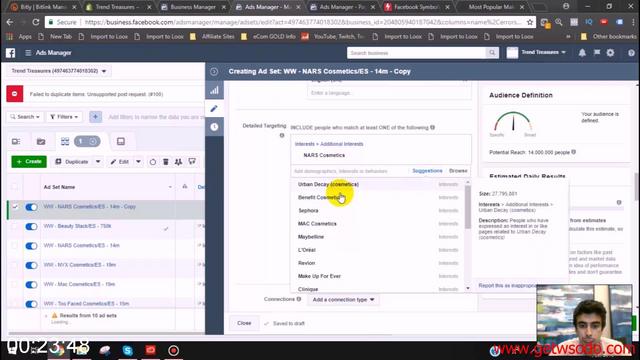Open Skype from the taskbar

coord(128,350)
